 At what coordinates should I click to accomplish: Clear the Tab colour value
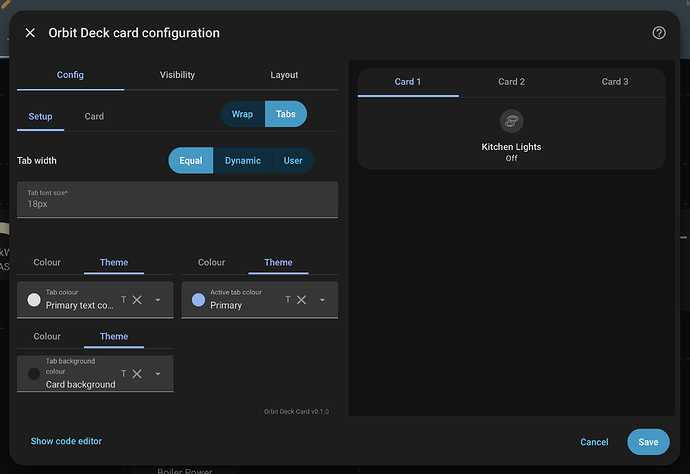(x=137, y=300)
